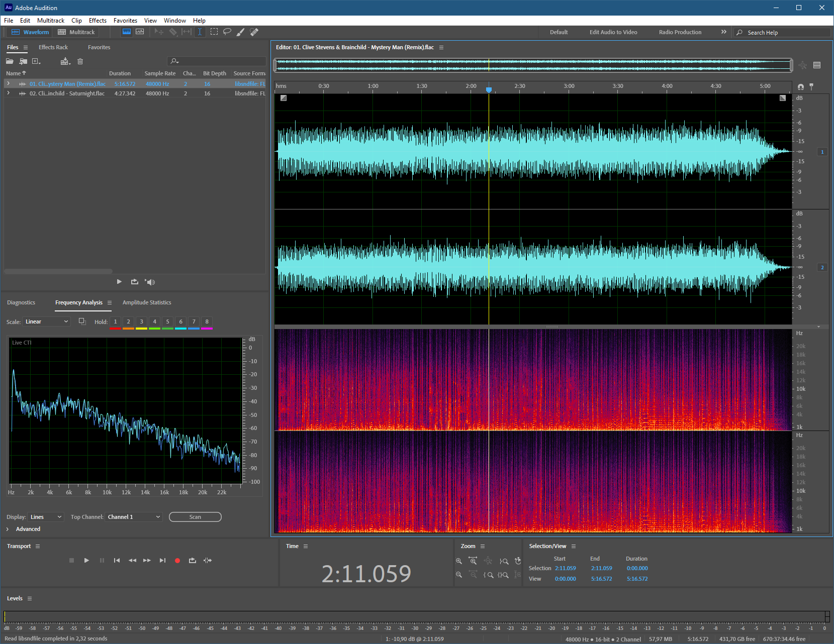Toggle Hold 8 magenta snapshot button
Screen dimensions: 834x644
click(x=207, y=323)
